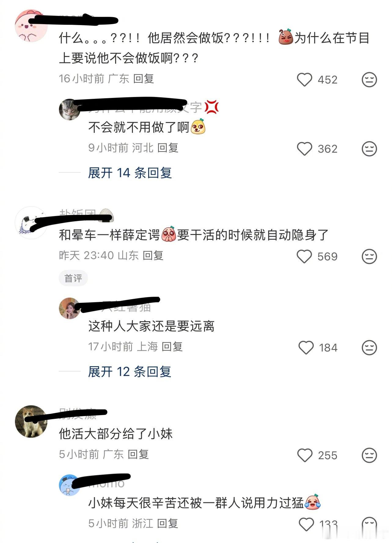392x543 pixels.
Task: Reply to the 16小时前 广东 comment
Action: pos(143,79)
